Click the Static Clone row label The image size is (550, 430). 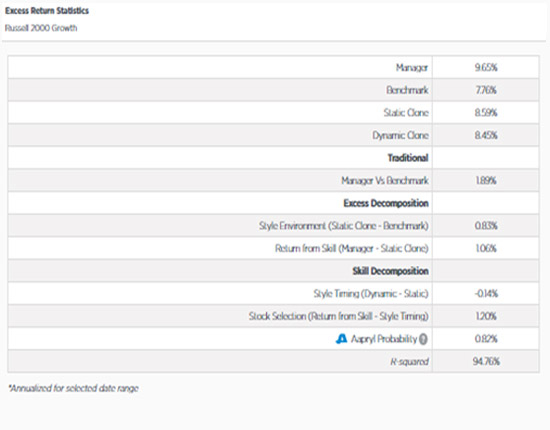[x=406, y=113]
